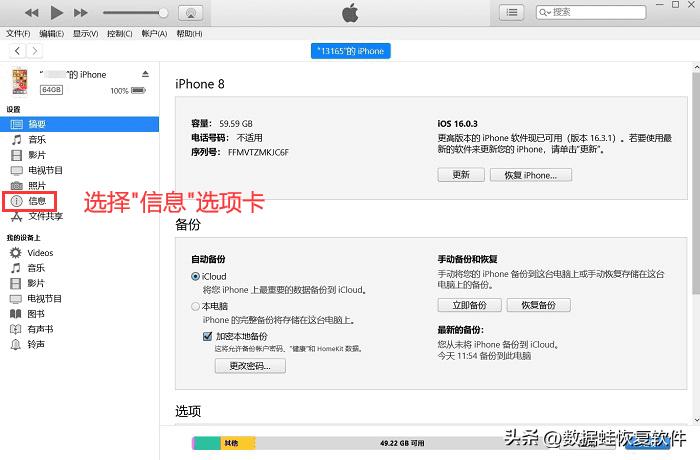Open the 编辑(E) menu
This screenshot has height=460, width=700.
coord(51,33)
